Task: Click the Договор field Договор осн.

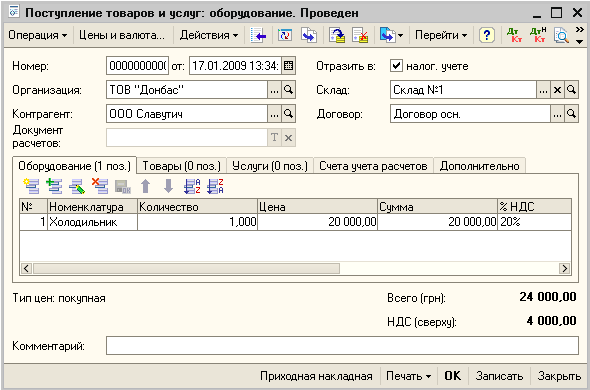Action: coord(470,114)
